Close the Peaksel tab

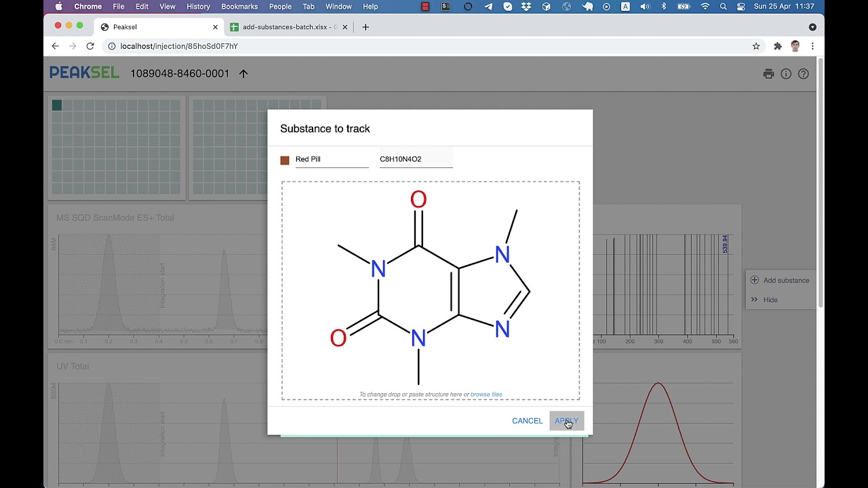tap(216, 27)
